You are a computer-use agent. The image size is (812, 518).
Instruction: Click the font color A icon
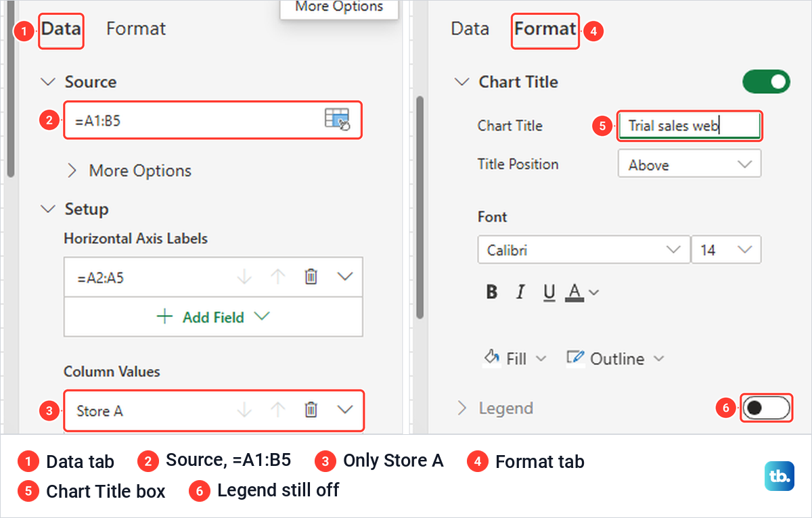tap(574, 292)
